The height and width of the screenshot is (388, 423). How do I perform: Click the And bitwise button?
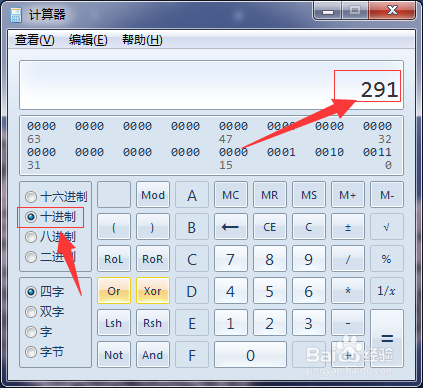point(153,355)
